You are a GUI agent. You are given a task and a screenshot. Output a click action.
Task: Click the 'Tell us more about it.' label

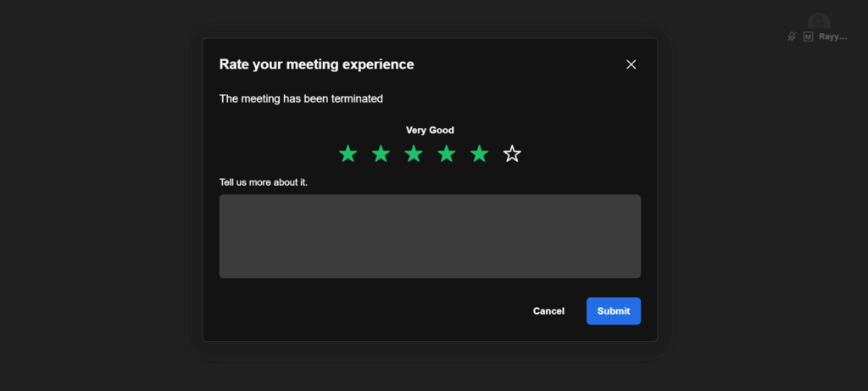click(263, 182)
